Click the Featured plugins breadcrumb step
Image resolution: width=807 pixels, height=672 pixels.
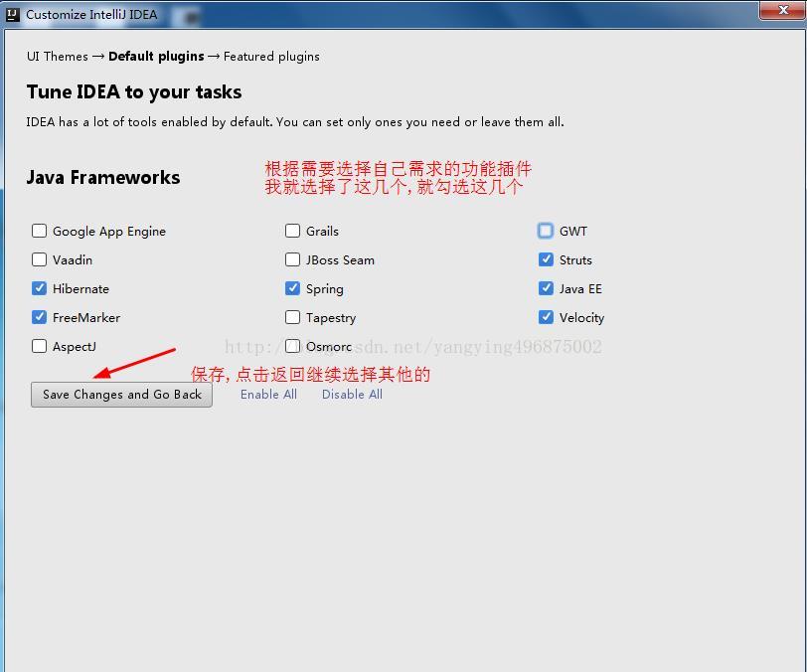point(271,56)
